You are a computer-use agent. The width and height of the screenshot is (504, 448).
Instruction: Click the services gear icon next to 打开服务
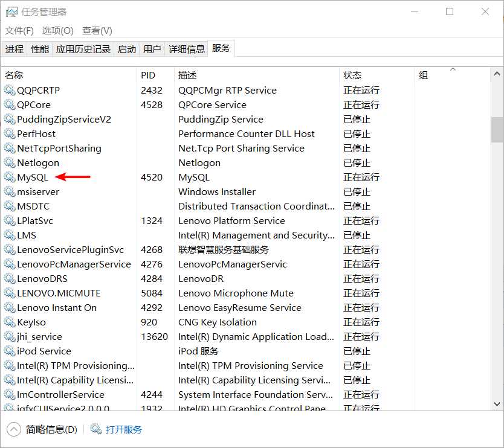coord(96,429)
